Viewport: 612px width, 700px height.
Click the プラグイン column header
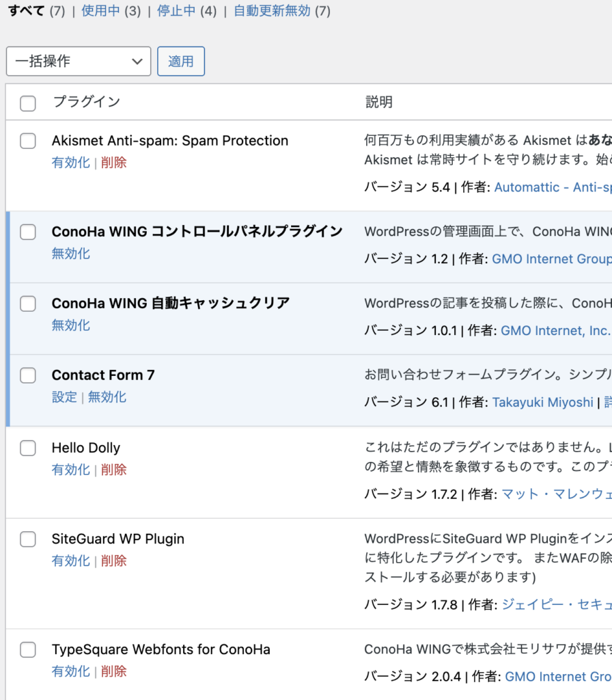[x=87, y=103]
